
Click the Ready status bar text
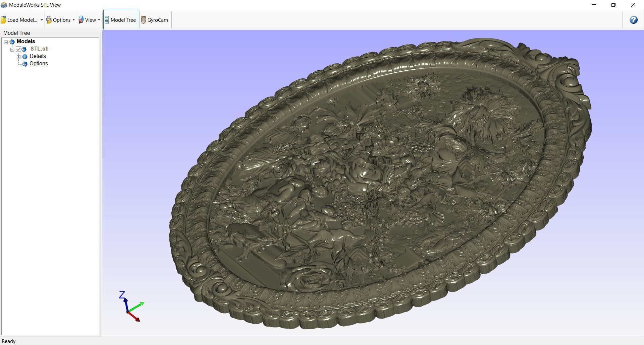pyautogui.click(x=9, y=341)
